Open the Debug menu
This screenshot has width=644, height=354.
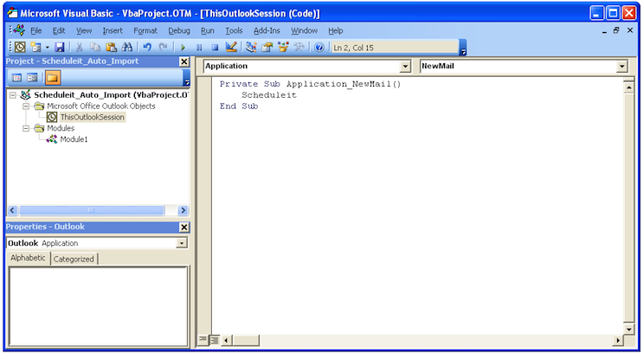point(179,31)
